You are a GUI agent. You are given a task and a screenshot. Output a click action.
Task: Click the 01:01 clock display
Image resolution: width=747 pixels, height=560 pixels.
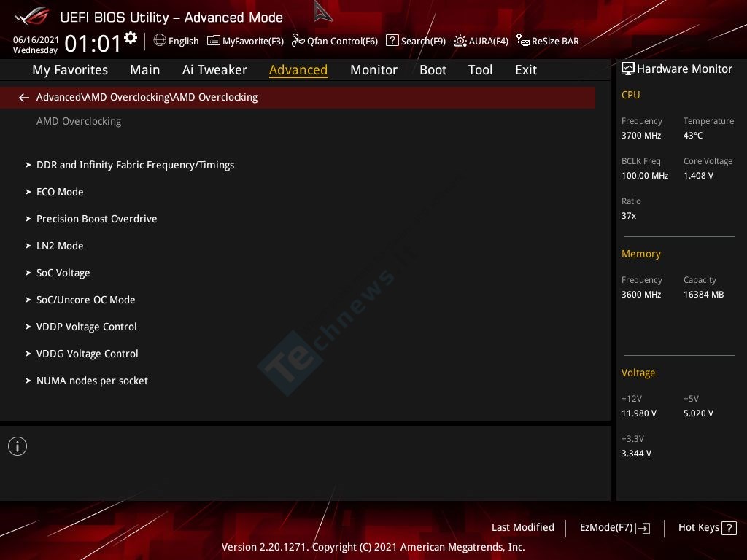pos(93,44)
